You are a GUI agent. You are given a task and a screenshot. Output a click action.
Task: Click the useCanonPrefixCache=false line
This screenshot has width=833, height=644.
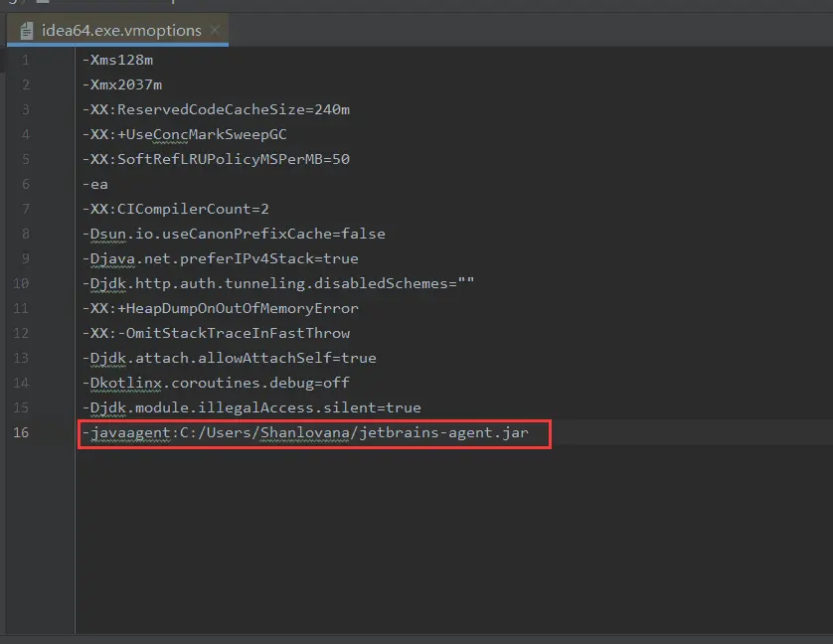(x=234, y=234)
